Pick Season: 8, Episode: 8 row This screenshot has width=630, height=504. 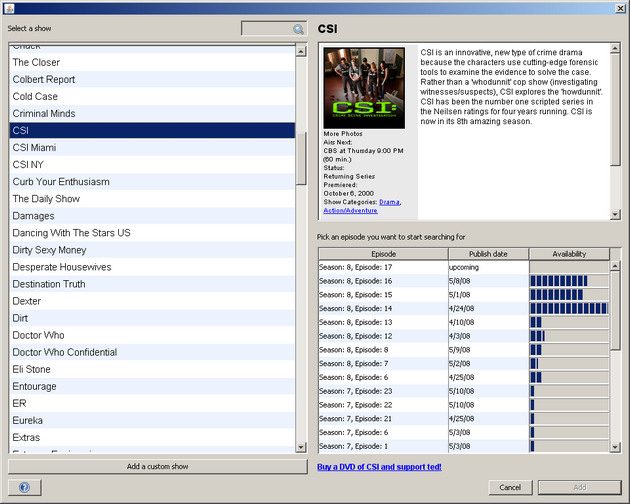[464, 350]
